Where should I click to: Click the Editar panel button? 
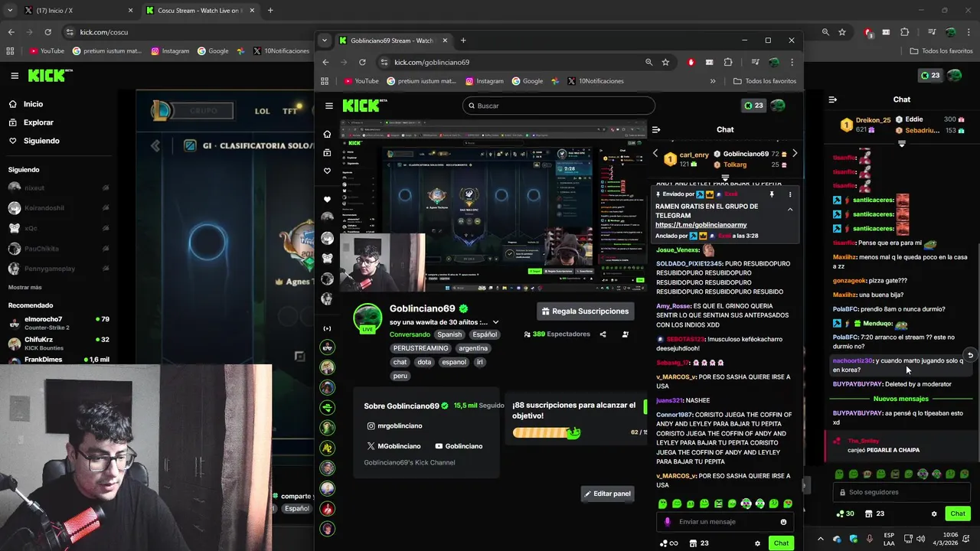(x=608, y=494)
